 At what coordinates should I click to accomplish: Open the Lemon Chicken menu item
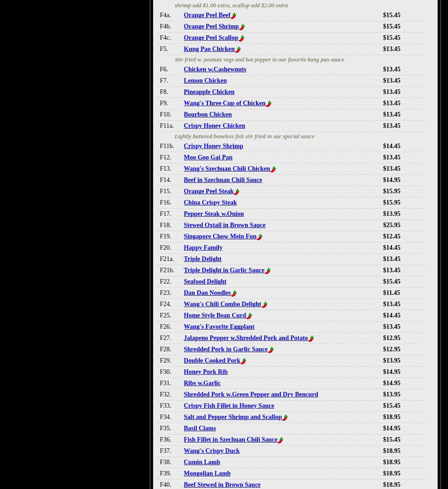[x=205, y=80]
